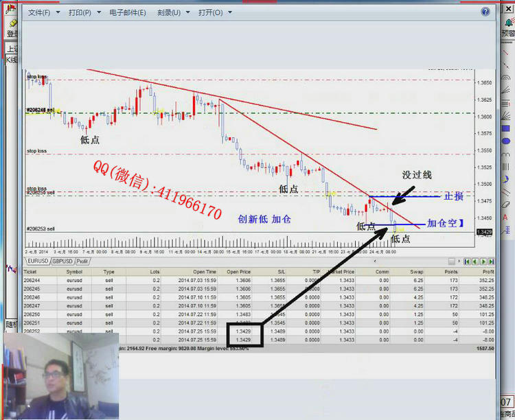
Task: Open the 文件(F) dropdown menu
Action: click(x=43, y=13)
